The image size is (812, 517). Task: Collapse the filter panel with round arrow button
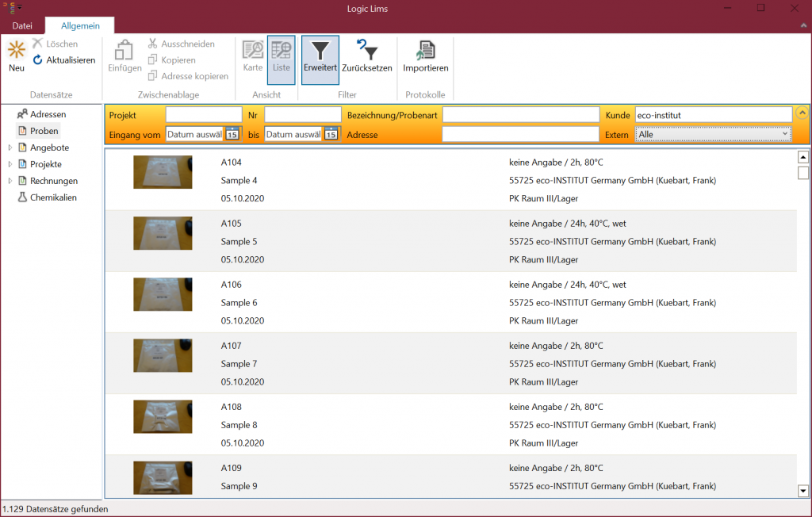(x=802, y=113)
